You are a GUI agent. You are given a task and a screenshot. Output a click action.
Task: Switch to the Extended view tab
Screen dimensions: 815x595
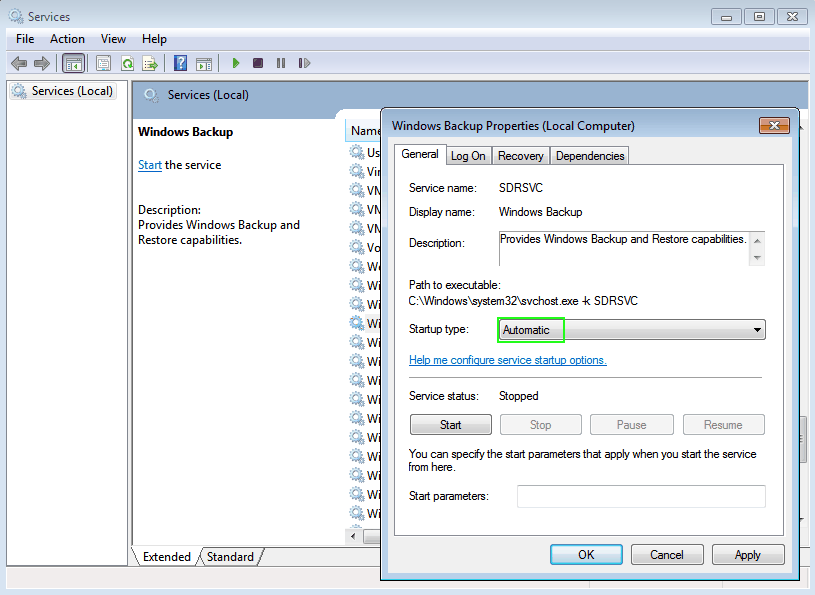tap(166, 557)
